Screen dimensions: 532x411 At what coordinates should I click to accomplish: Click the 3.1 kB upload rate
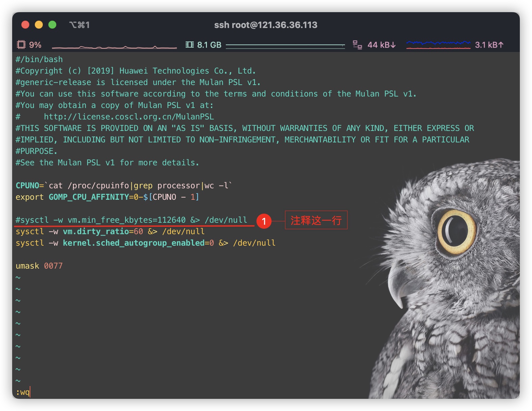(489, 45)
